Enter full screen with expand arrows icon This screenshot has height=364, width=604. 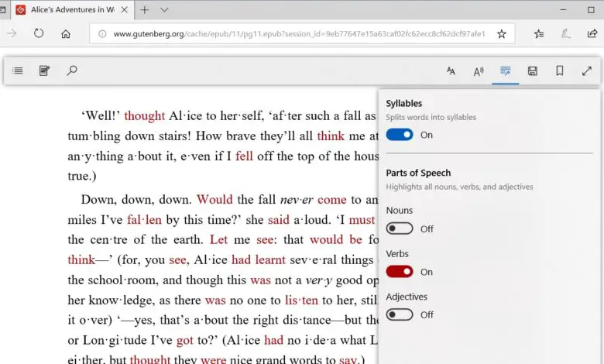(x=587, y=71)
